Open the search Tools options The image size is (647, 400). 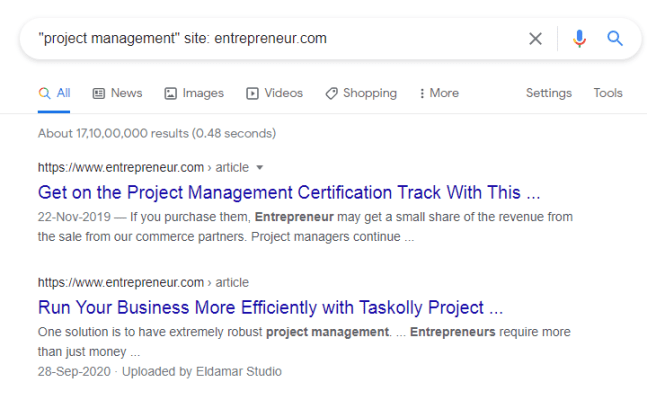pyautogui.click(x=608, y=93)
